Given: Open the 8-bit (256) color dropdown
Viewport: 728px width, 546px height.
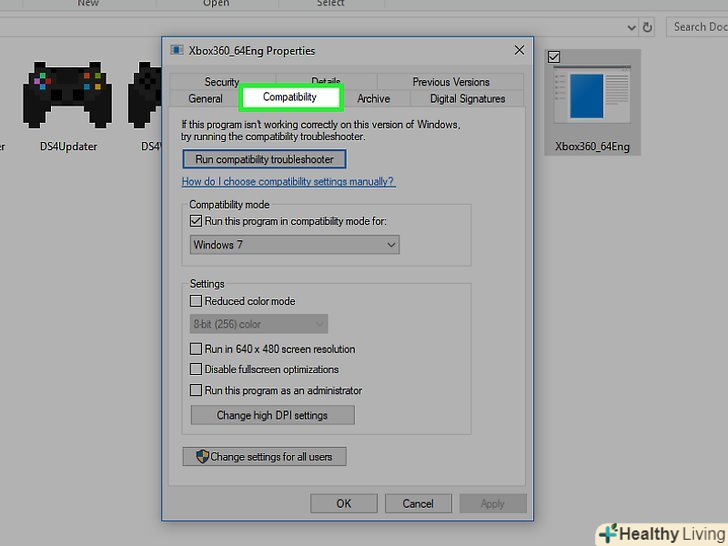Looking at the screenshot, I should (x=259, y=324).
